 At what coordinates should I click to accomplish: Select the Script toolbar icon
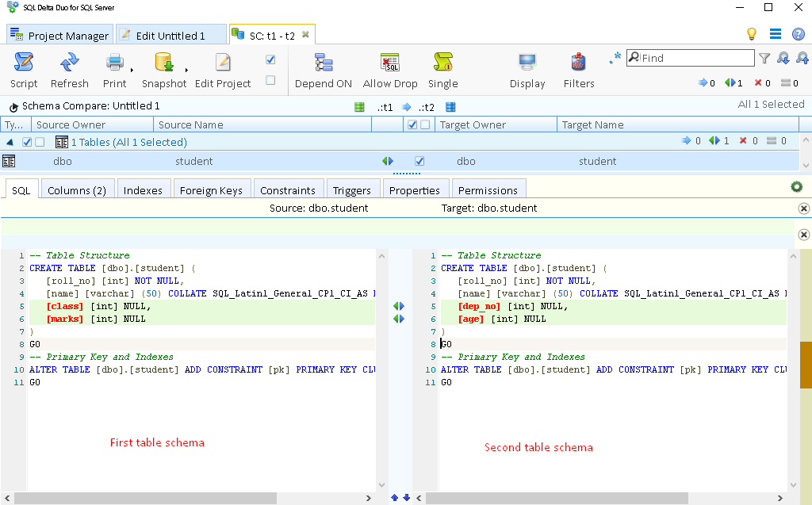coord(23,68)
